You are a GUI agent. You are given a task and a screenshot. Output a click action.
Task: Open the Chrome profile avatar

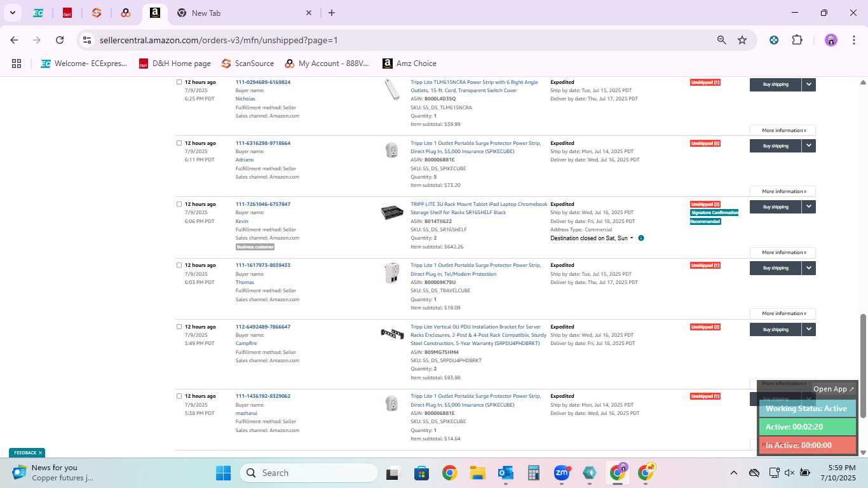(831, 40)
